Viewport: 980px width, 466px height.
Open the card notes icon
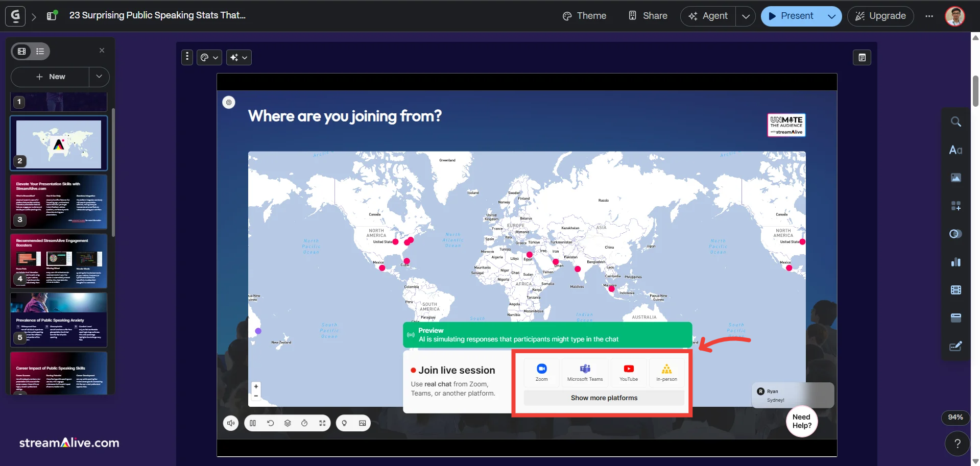tap(862, 58)
